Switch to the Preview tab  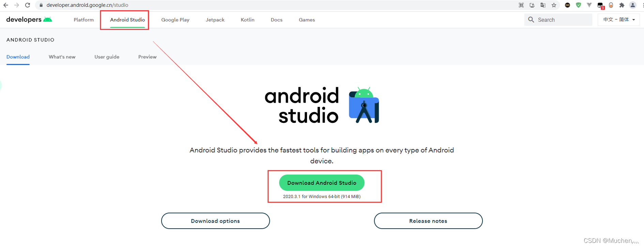147,57
